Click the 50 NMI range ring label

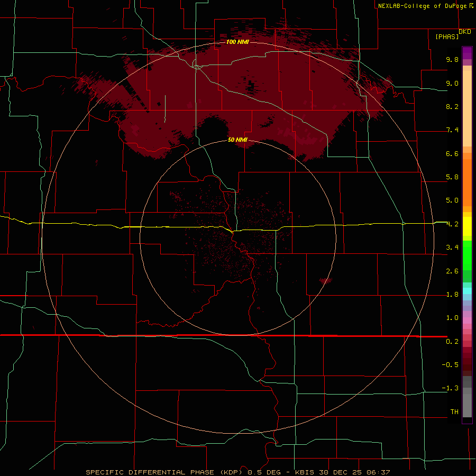pos(237,140)
